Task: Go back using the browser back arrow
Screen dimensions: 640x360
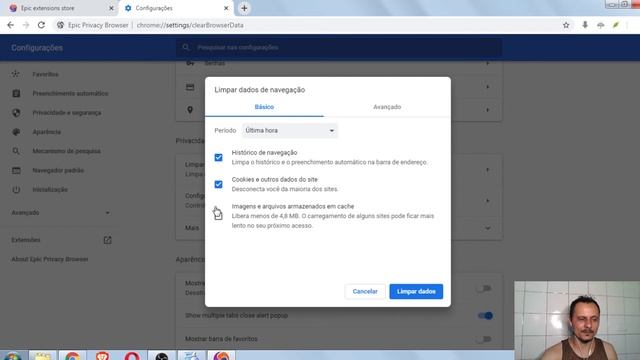Action: coord(11,25)
